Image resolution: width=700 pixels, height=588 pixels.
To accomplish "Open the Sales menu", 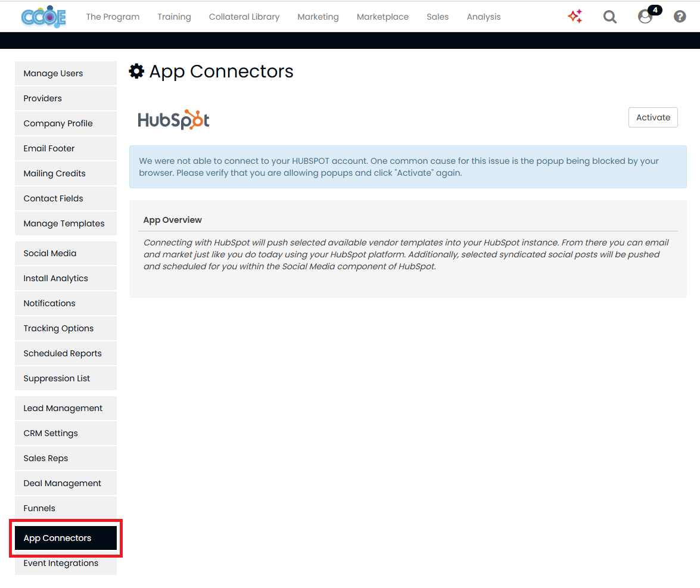I will [437, 17].
